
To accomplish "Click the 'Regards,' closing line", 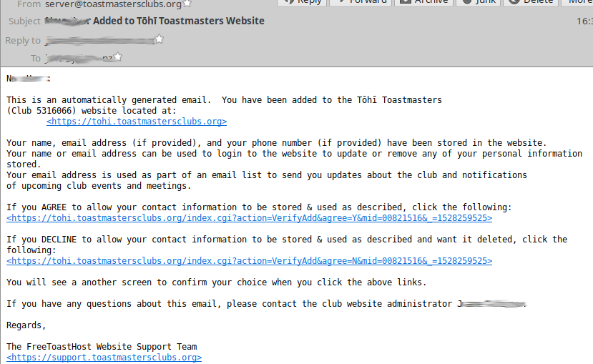I will click(x=26, y=325).
